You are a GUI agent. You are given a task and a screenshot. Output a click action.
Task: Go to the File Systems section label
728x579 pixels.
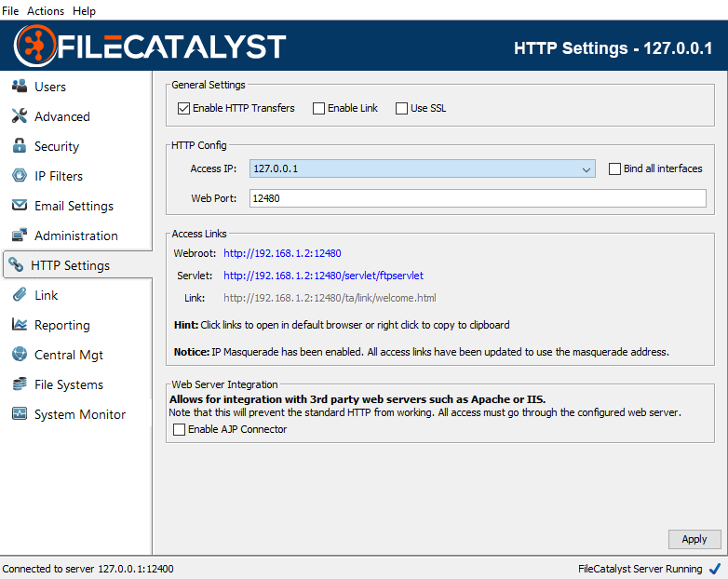[x=69, y=385]
